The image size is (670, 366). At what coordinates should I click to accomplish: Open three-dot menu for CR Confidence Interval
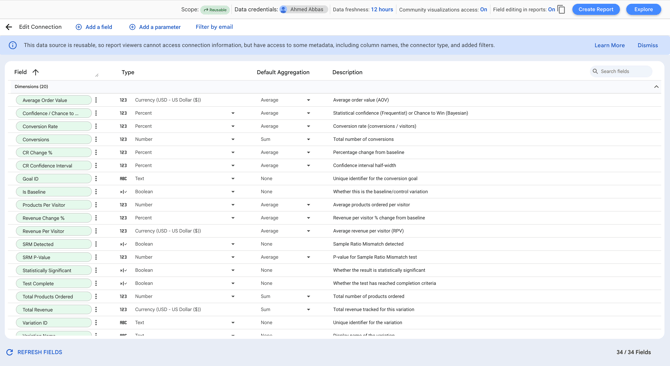[96, 166]
